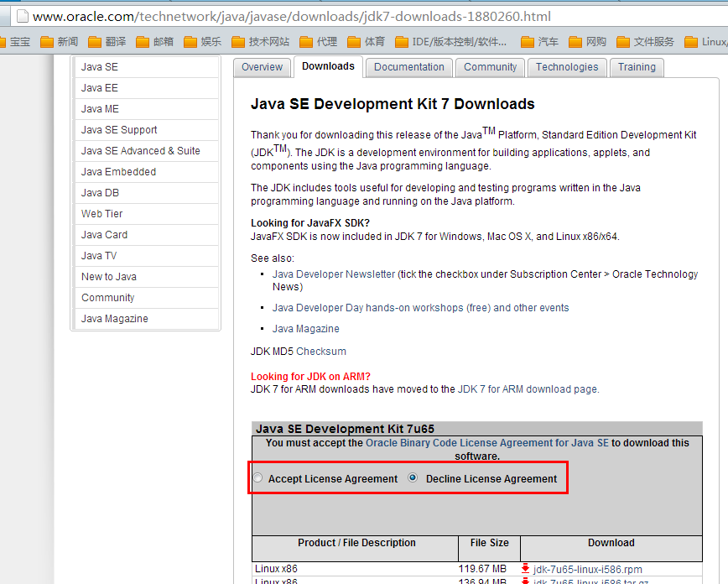Open the 代理 bookmark folder

click(318, 42)
